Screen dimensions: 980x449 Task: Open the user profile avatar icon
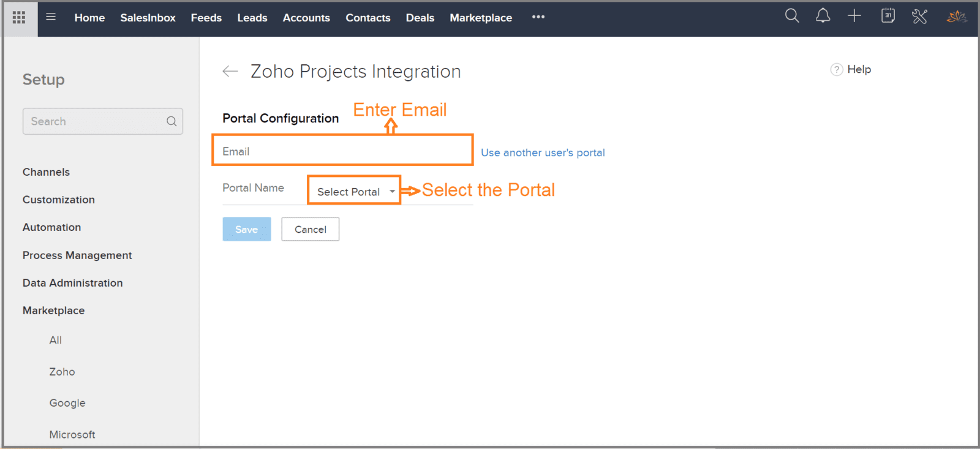[x=957, y=17]
